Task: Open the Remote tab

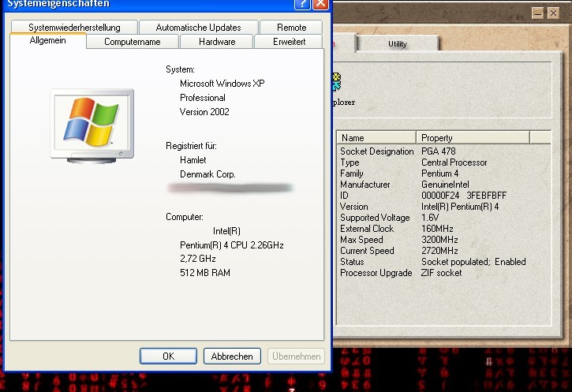Action: coord(291,28)
